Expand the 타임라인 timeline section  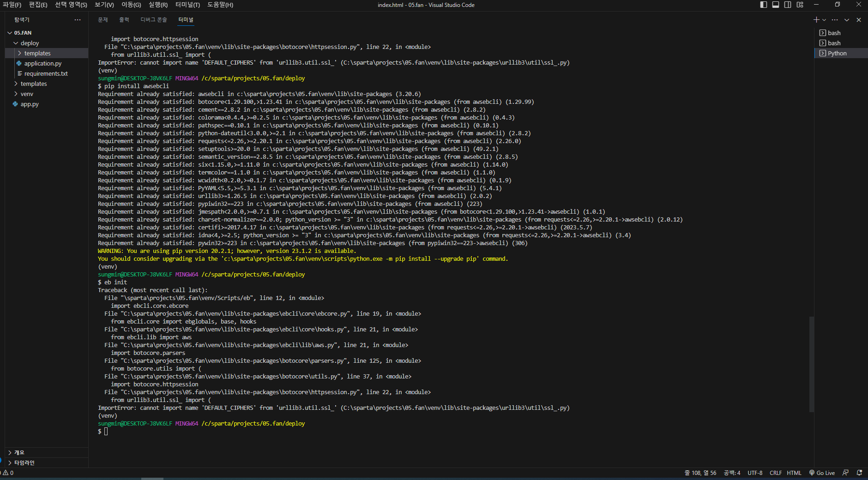pyautogui.click(x=46, y=462)
